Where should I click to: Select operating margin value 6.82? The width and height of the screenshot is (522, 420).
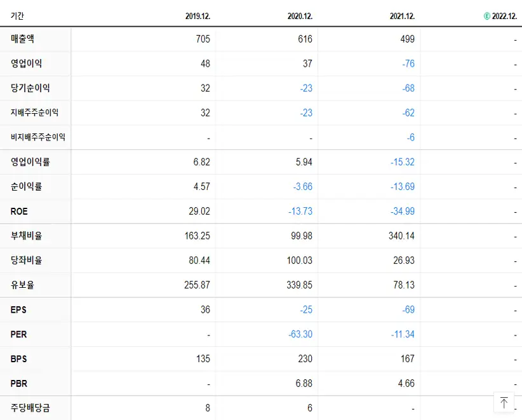tap(202, 162)
